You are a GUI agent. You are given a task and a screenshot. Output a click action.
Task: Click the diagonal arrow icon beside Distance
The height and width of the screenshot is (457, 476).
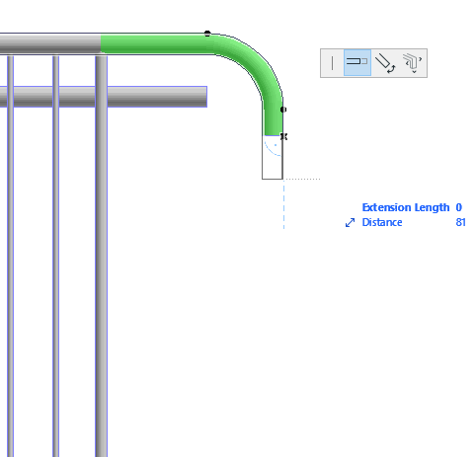pos(350,223)
